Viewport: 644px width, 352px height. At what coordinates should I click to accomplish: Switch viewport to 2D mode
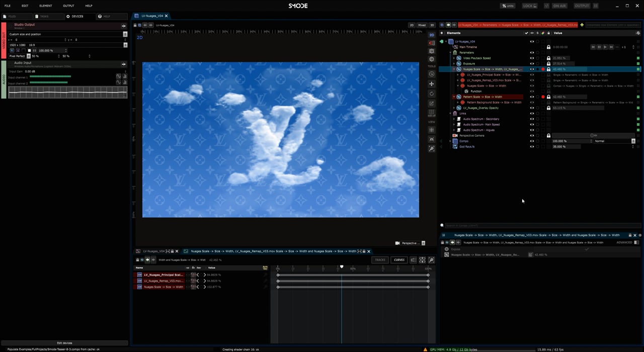coord(412,25)
